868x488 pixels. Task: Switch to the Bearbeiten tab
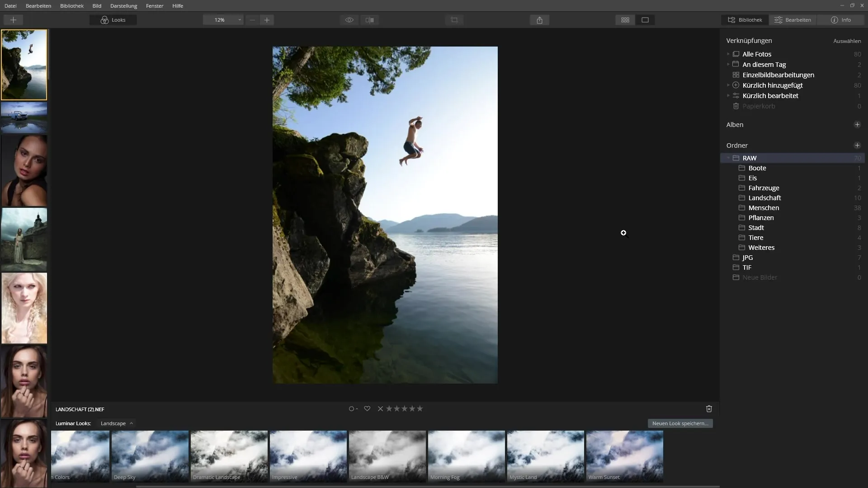pos(793,20)
